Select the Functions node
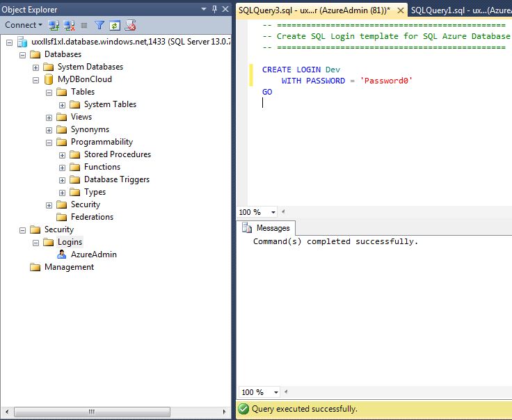This screenshot has height=420, width=512. point(102,167)
